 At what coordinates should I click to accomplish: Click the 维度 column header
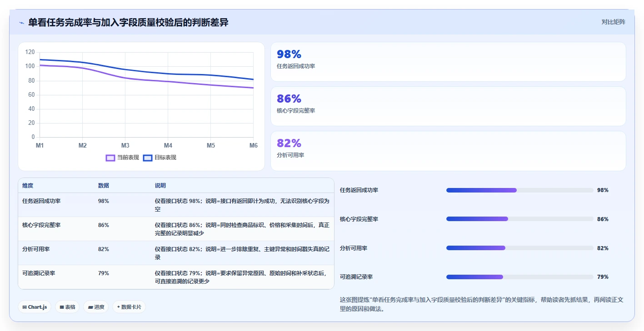point(28,186)
